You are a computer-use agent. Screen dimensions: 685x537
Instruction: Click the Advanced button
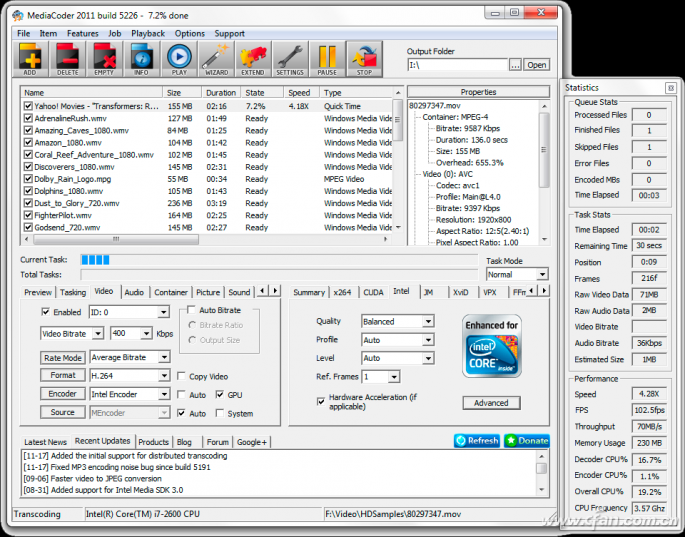[x=491, y=403]
